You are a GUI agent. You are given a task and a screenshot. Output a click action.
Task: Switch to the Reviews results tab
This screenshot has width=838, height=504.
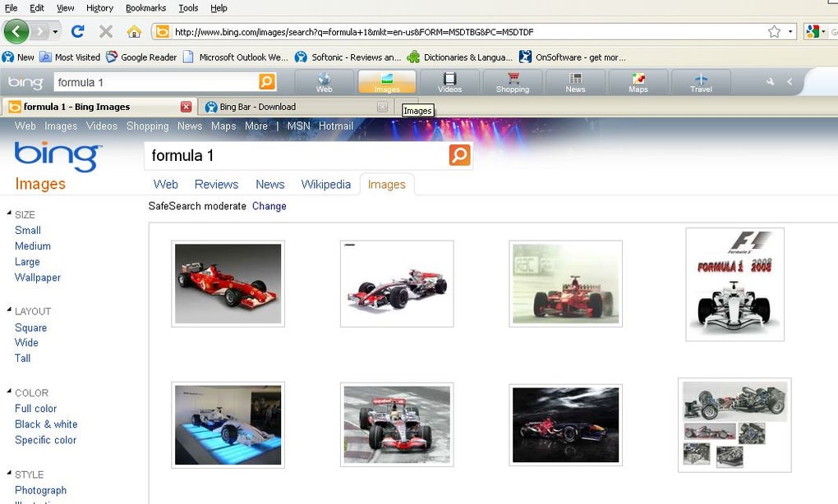click(x=216, y=184)
